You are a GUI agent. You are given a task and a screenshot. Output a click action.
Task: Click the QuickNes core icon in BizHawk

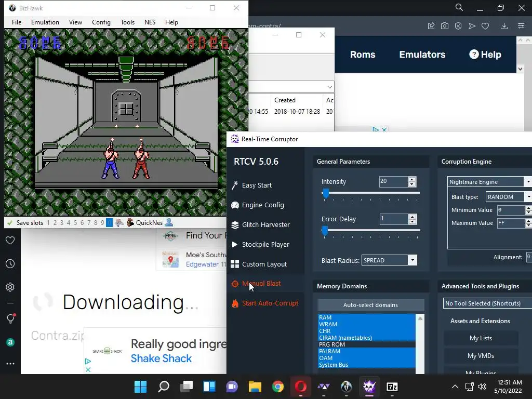coord(130,222)
